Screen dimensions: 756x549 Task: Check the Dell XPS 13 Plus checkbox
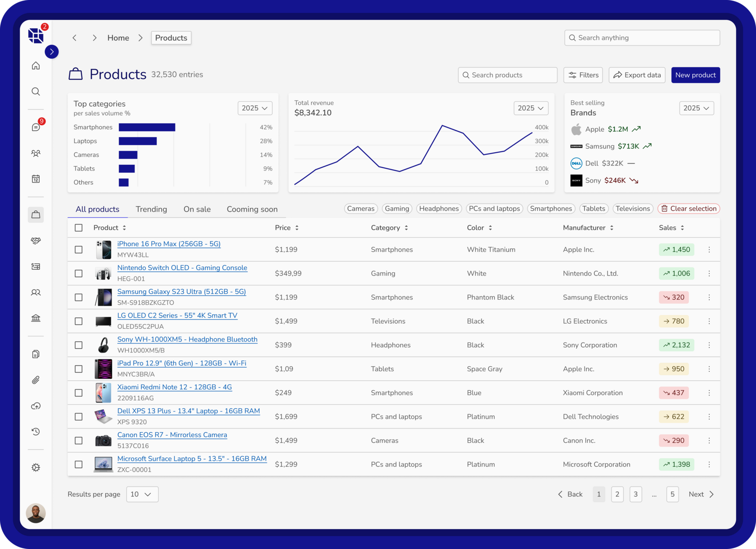pos(79,417)
